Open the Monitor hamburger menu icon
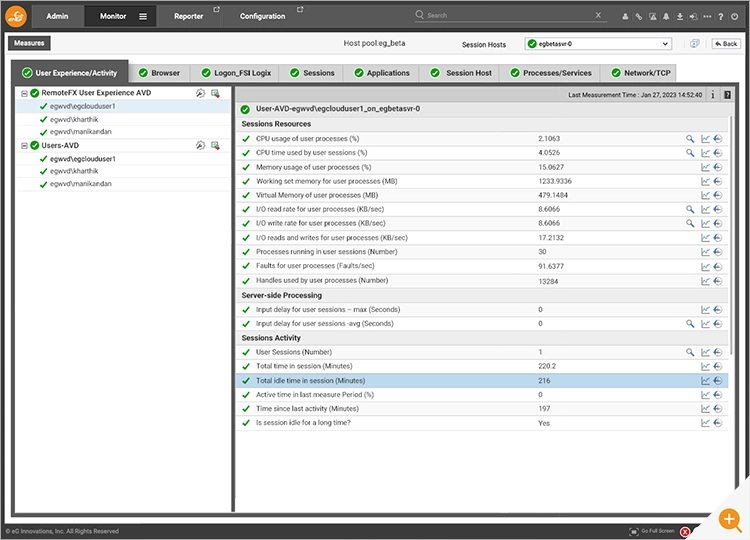The height and width of the screenshot is (540, 750). (x=143, y=16)
